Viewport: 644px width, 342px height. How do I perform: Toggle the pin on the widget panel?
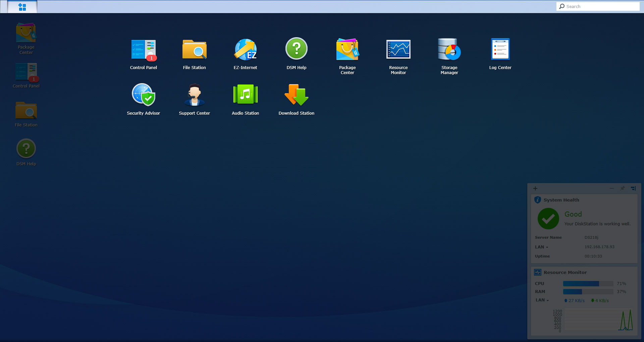point(623,188)
